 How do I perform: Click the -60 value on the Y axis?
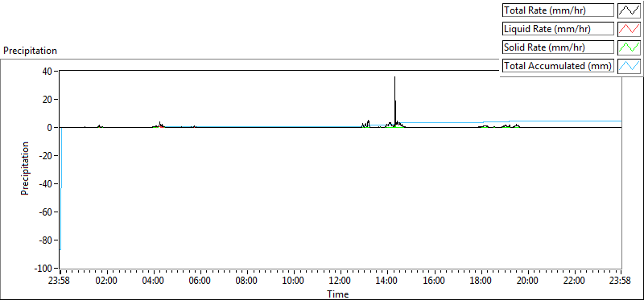[x=46, y=212]
